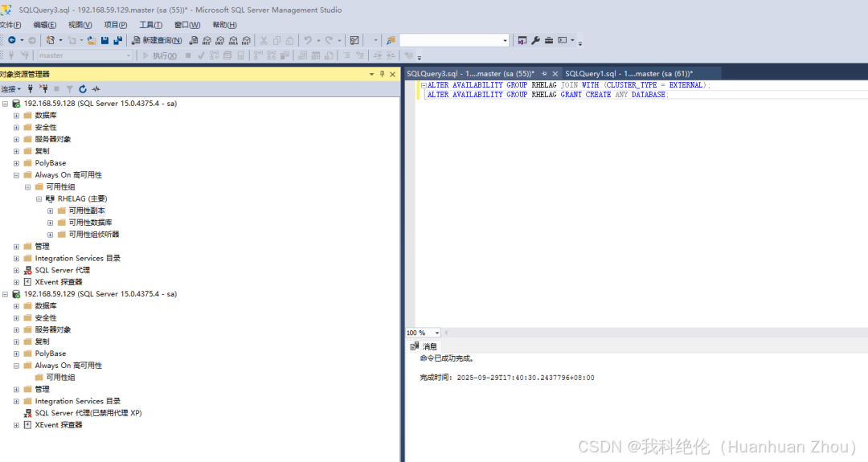
Task: Select SQL Server 代理(已禁用代理 XP) node
Action: point(88,413)
